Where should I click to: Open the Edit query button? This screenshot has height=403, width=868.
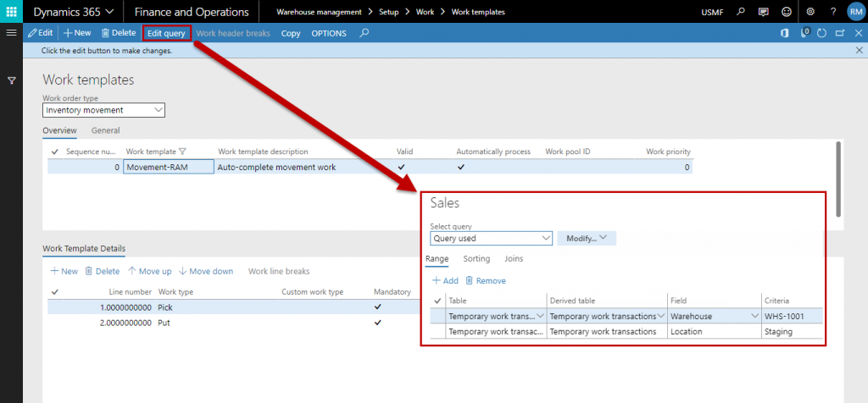(x=167, y=33)
